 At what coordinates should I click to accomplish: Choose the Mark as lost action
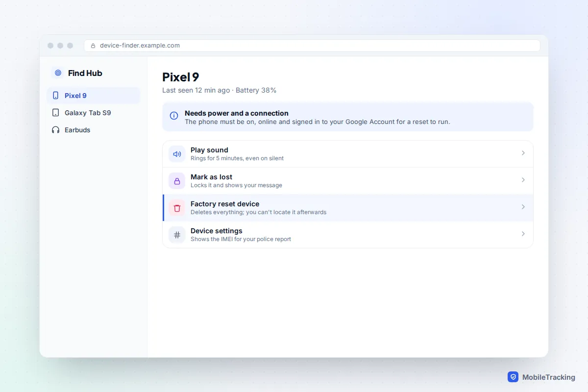coord(348,181)
